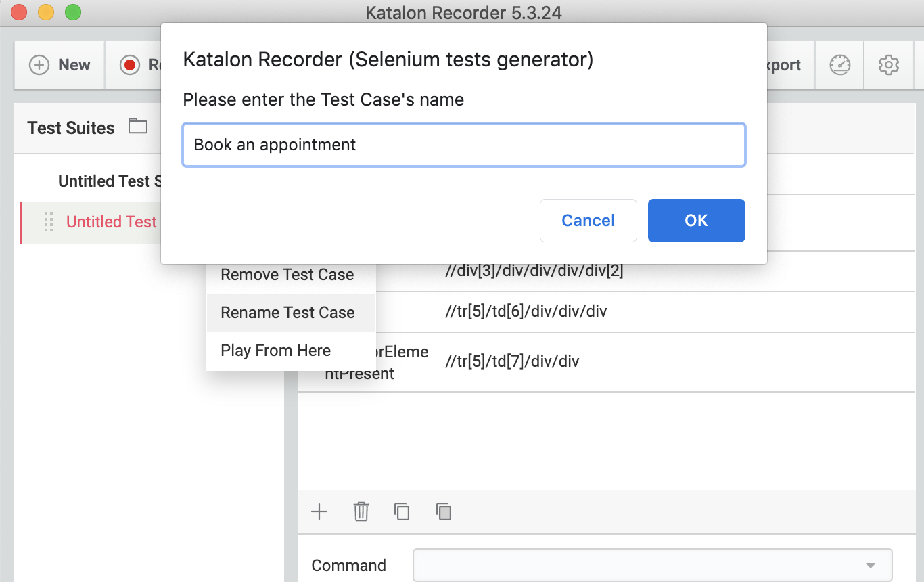Click the Test Case name input field

pos(464,145)
